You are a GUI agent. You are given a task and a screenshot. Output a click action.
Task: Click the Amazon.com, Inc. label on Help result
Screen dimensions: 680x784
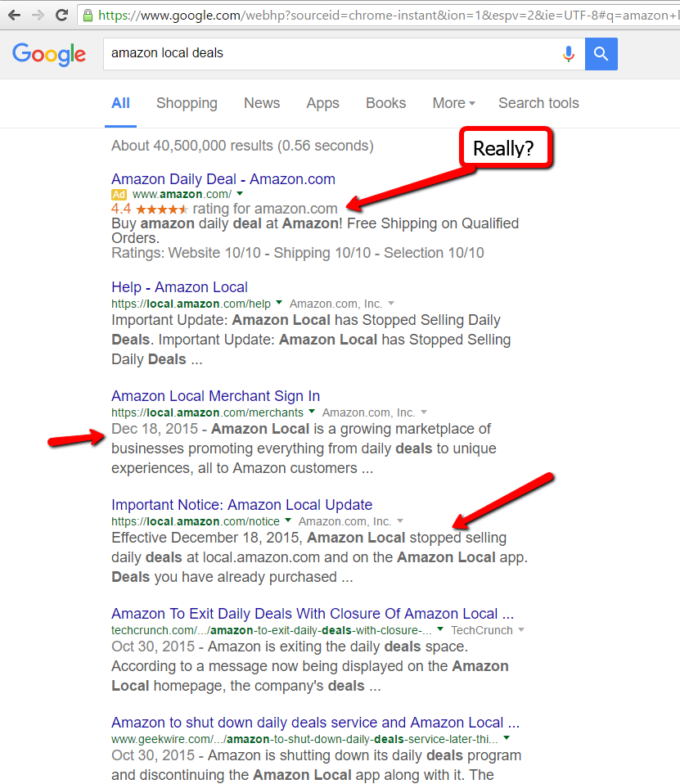(336, 304)
